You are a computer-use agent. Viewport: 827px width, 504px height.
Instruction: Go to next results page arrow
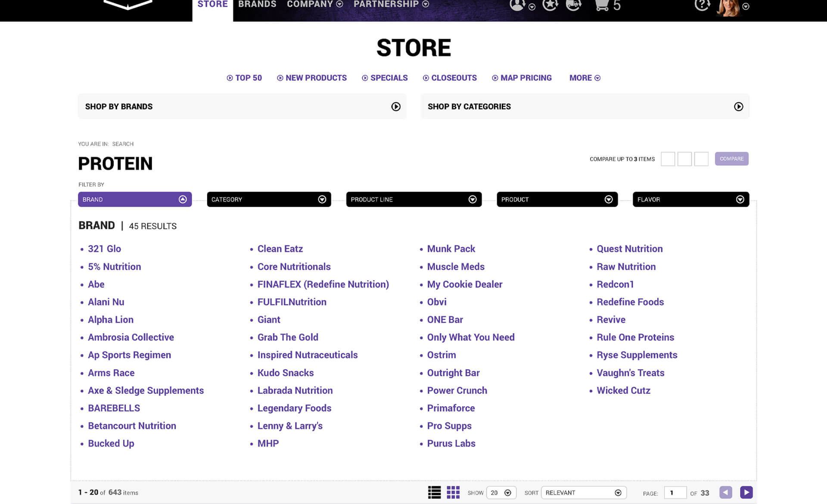click(746, 492)
